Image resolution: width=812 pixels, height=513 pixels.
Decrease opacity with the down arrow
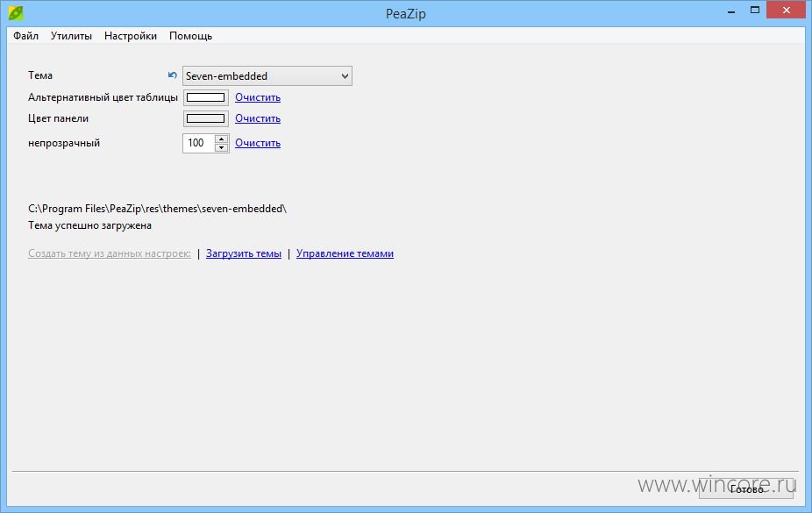click(222, 147)
